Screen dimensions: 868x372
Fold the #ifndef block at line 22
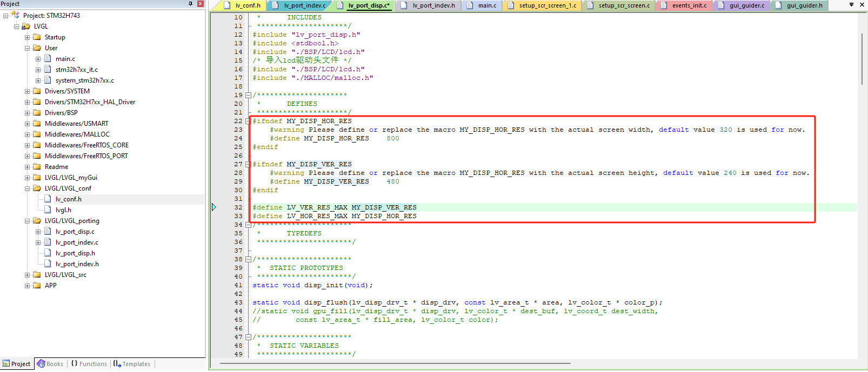(x=248, y=121)
